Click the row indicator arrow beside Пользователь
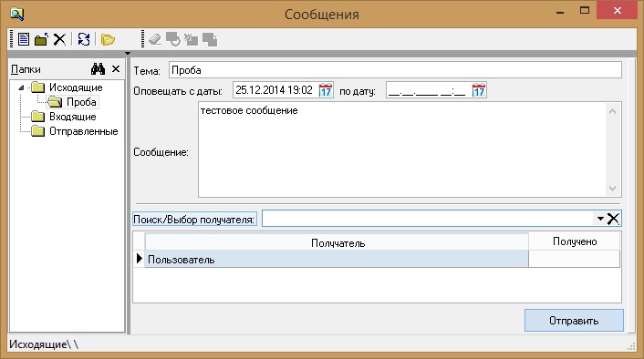The width and height of the screenshot is (644, 359). (140, 259)
